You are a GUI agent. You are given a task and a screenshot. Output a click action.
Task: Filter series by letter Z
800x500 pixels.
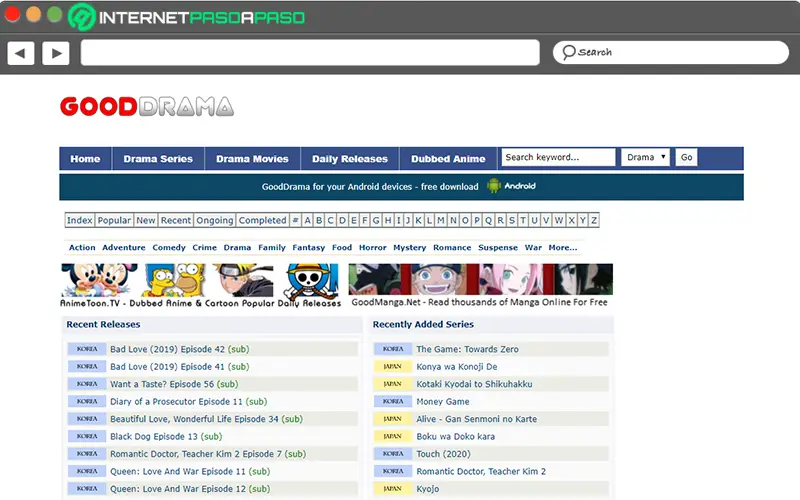594,220
